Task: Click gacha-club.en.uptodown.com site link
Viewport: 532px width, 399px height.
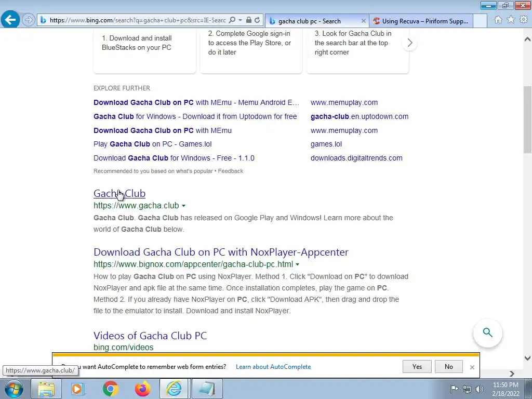Action: click(360, 116)
